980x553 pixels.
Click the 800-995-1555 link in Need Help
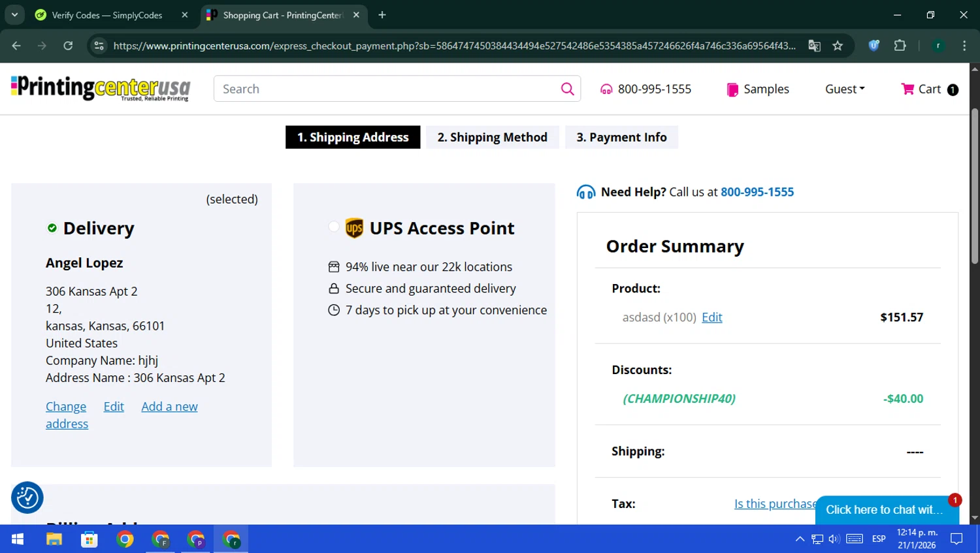(x=757, y=192)
